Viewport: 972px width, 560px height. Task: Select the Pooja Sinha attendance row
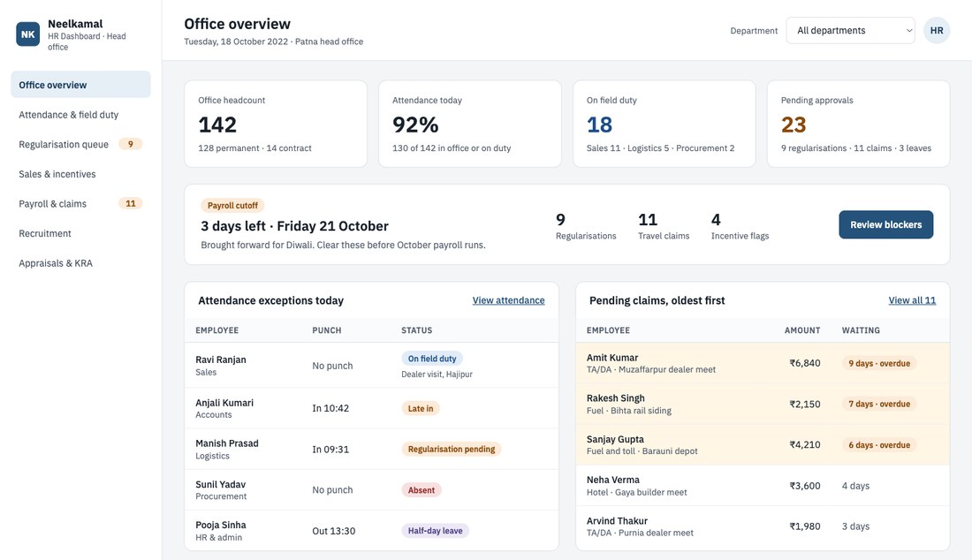[x=371, y=531]
